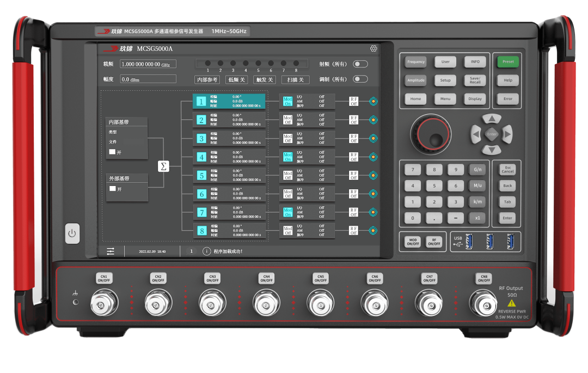Click the Error key
The height and width of the screenshot is (373, 588).
pos(508,99)
